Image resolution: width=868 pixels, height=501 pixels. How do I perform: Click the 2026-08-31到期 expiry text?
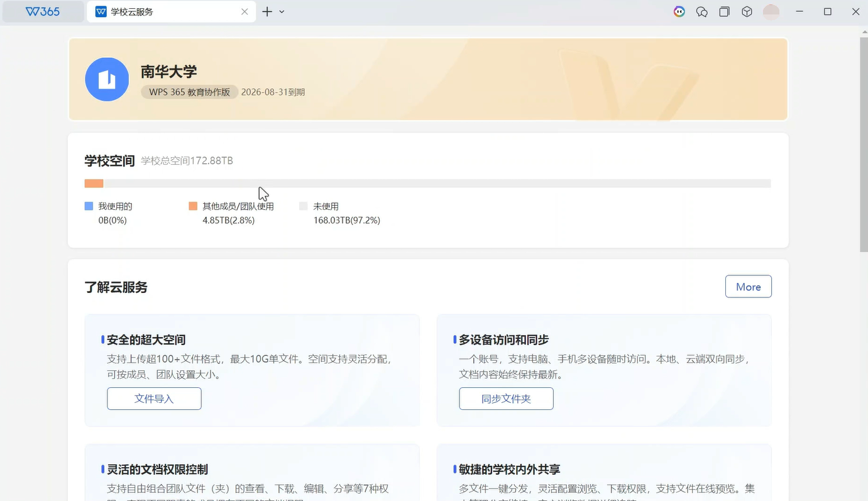pos(273,92)
